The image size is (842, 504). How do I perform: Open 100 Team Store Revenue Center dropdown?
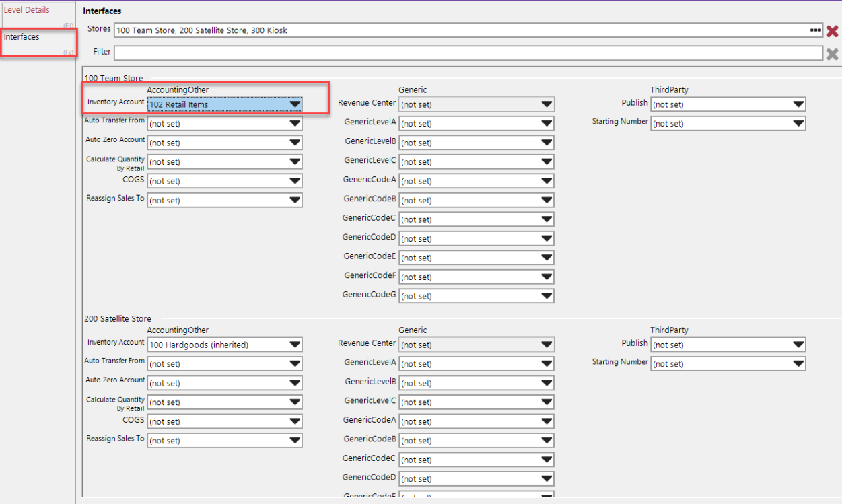coord(477,104)
